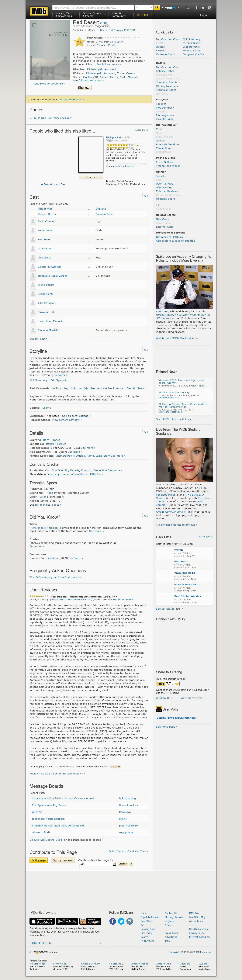This screenshot has width=242, height=980.
Task: Open the Spectacular Fog Scene thread
Action: 49,805
